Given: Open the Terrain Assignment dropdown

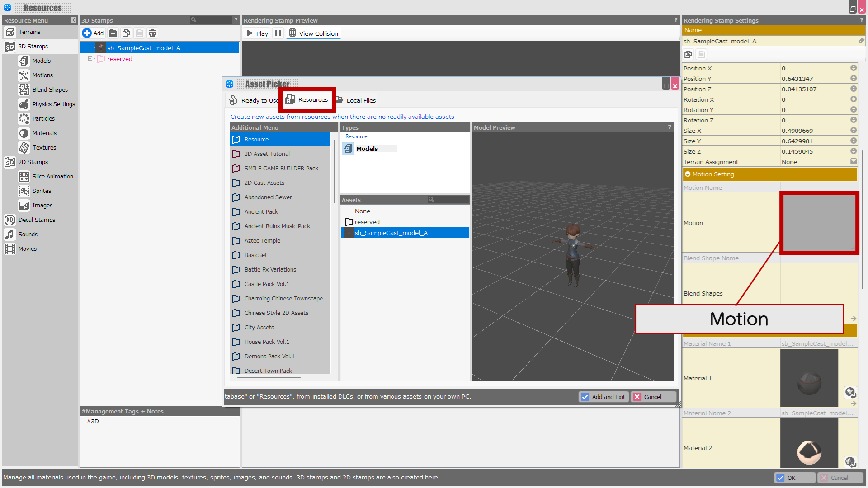Looking at the screenshot, I should [853, 162].
